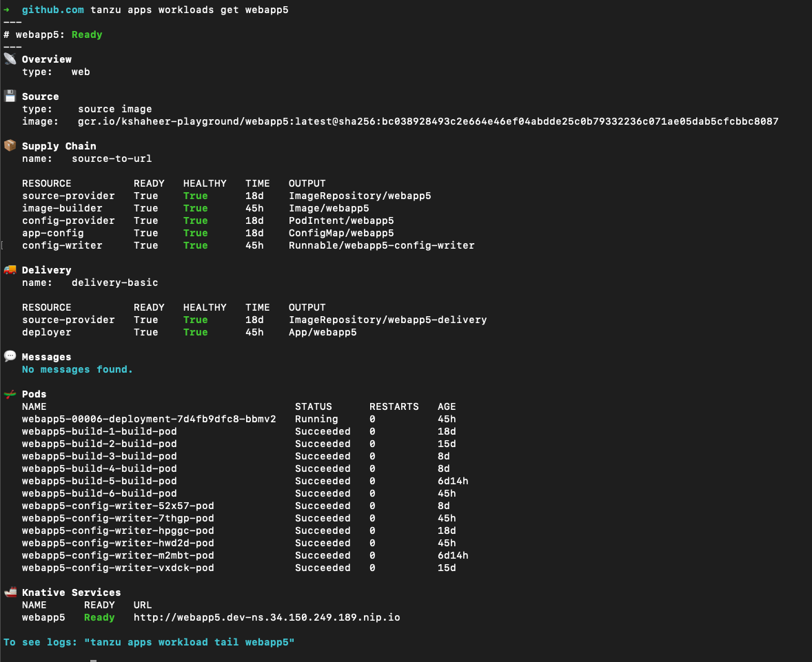Click the Knative Services section heading

pyautogui.click(x=72, y=592)
